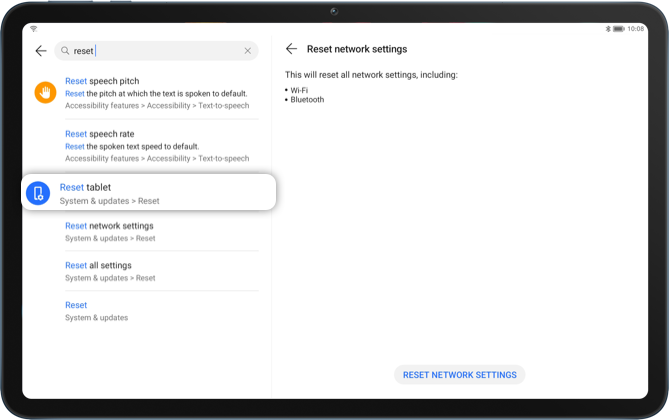Click the magnifier icon in search bar
The image size is (669, 420).
coord(65,50)
